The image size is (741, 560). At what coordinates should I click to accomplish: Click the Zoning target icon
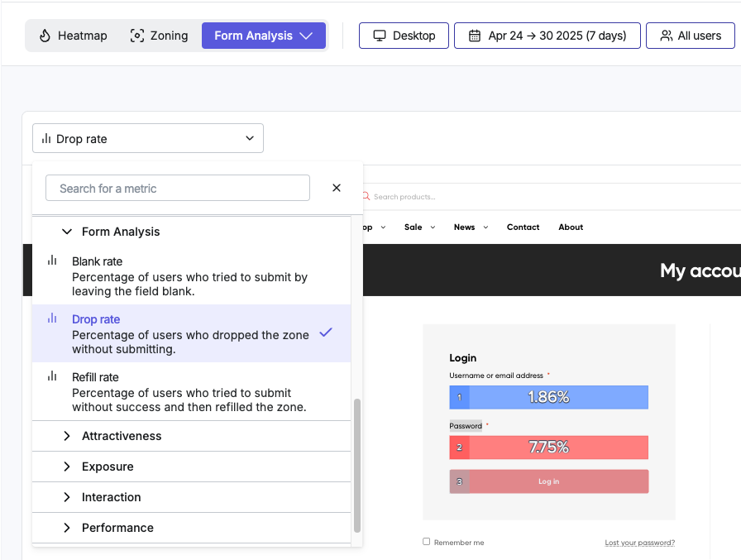[x=137, y=36]
